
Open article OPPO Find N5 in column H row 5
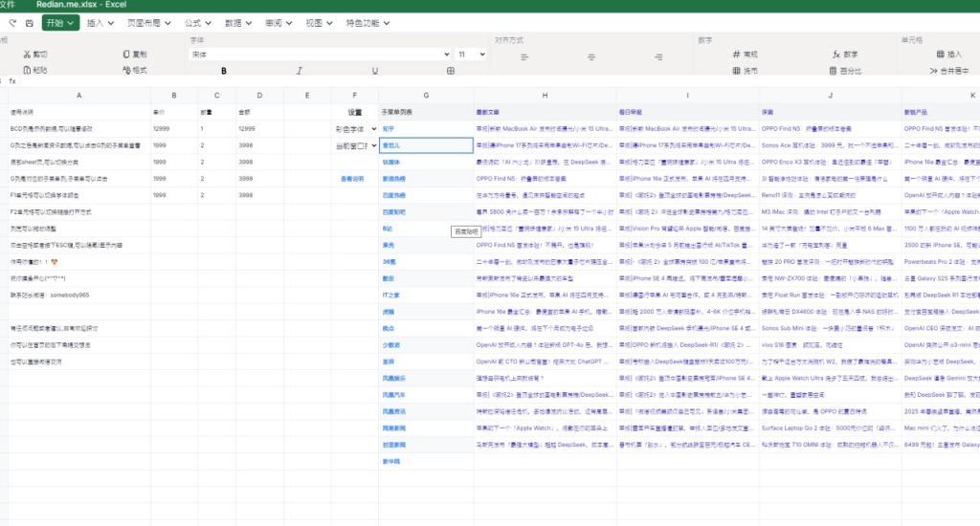tap(522, 179)
